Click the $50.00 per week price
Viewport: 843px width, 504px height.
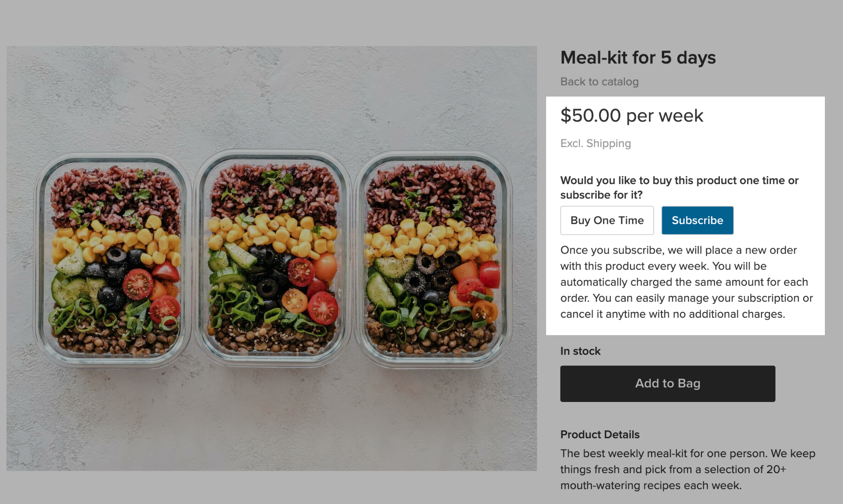click(632, 115)
